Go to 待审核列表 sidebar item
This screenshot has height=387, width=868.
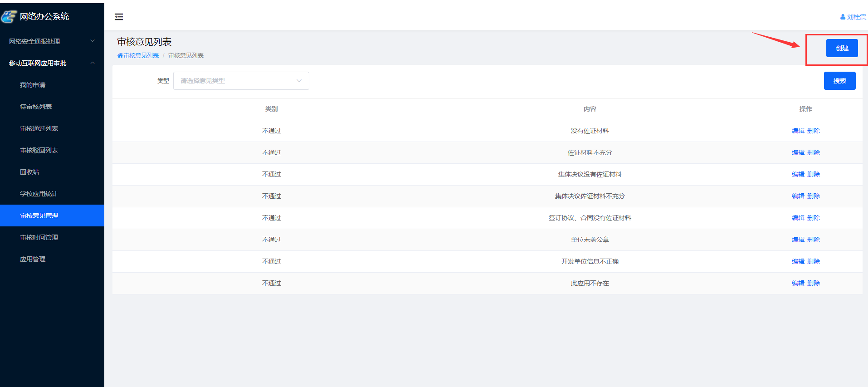click(x=36, y=107)
